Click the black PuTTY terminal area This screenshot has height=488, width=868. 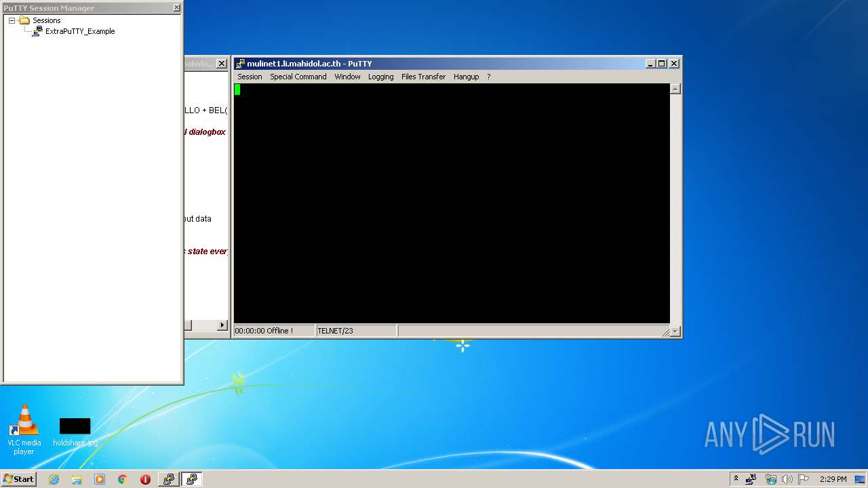point(452,203)
